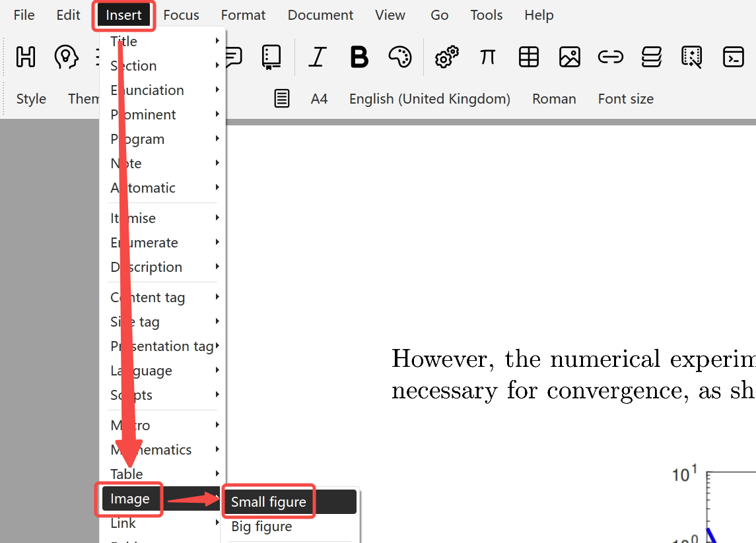Click the notebook with bookmark icon
This screenshot has width=756, height=543.
coord(271,57)
